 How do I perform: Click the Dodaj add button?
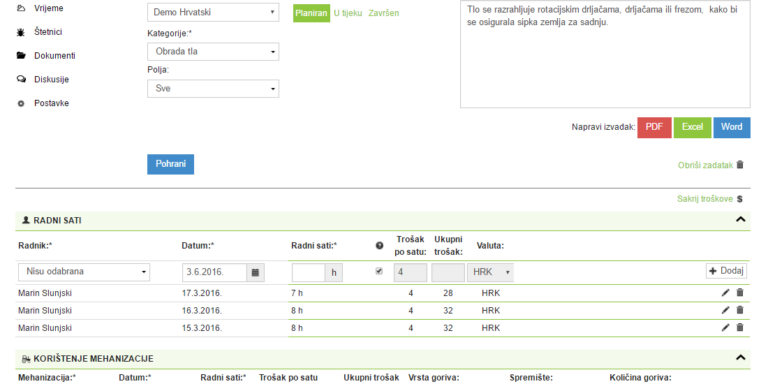tap(726, 271)
